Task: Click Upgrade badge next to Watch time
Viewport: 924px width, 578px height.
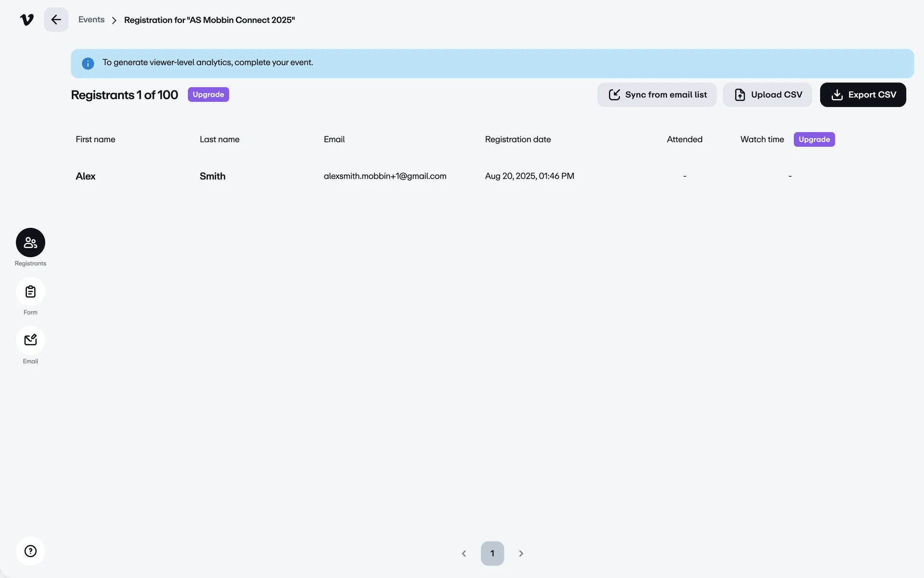Action: (x=814, y=140)
